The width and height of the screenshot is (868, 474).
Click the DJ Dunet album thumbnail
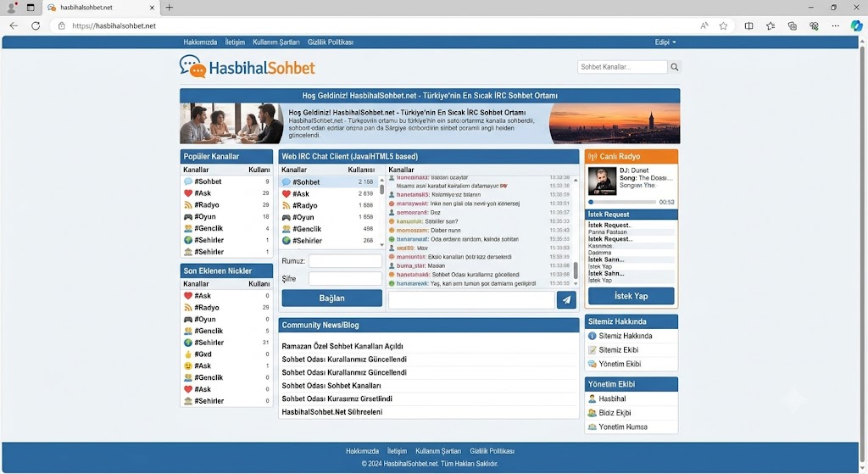point(603,181)
